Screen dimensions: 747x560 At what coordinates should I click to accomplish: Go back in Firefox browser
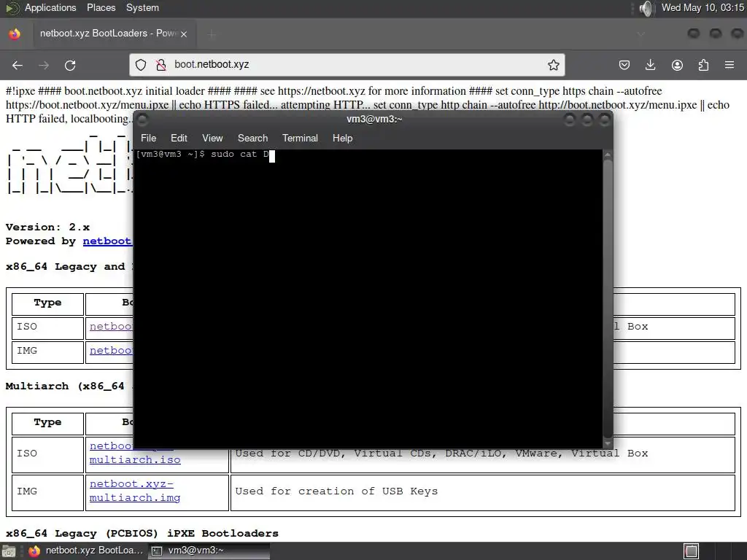coord(18,65)
